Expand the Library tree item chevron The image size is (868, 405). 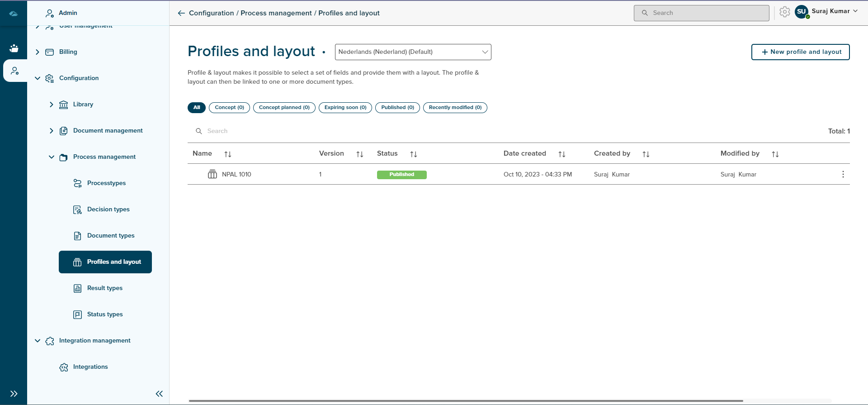(52, 105)
